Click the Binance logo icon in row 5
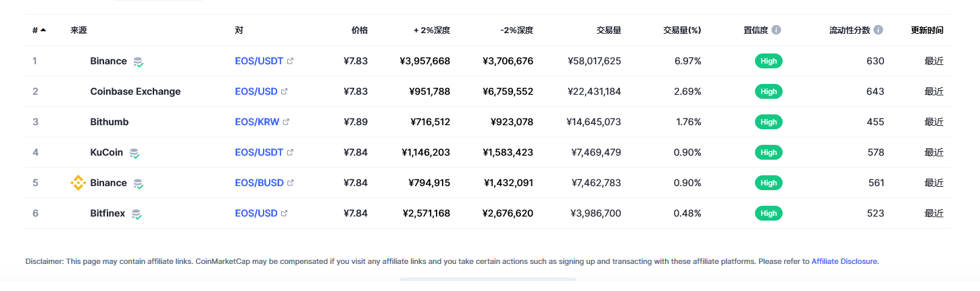The image size is (980, 291). click(x=78, y=183)
